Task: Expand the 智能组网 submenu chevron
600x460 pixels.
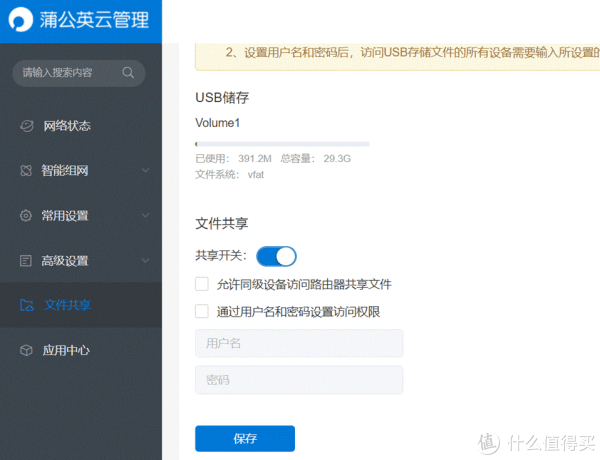Action: (145, 170)
